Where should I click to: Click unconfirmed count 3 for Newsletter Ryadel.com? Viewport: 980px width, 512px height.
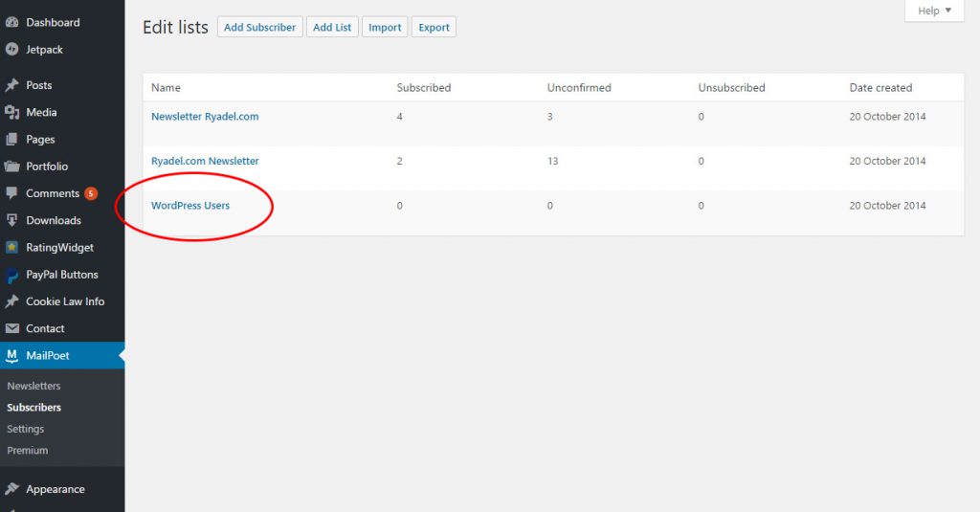coord(550,117)
